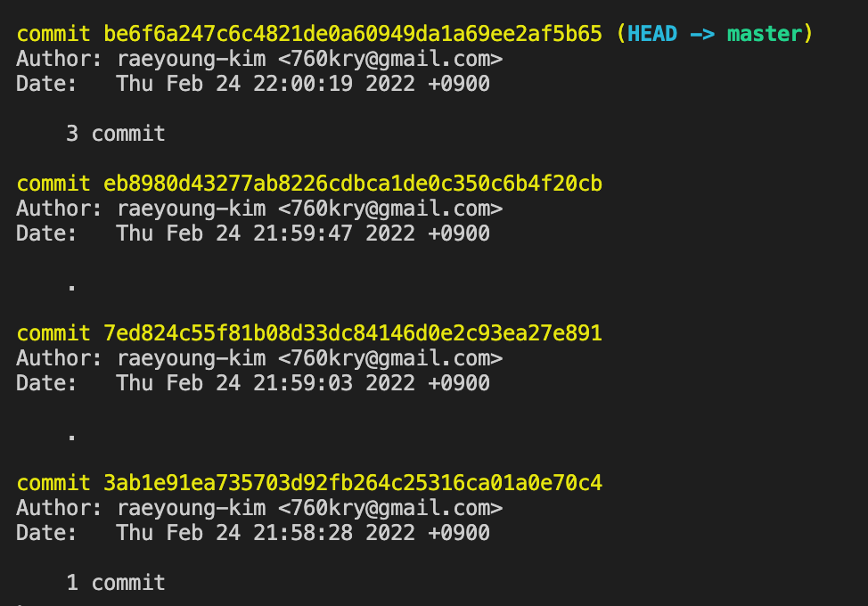Screen dimensions: 868x606
Task: Click the date with time 22:00:19
Action: point(303,84)
